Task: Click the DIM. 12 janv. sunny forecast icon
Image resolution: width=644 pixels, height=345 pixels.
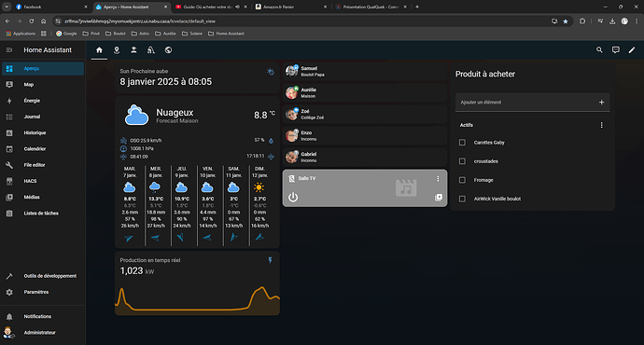Action: [259, 187]
